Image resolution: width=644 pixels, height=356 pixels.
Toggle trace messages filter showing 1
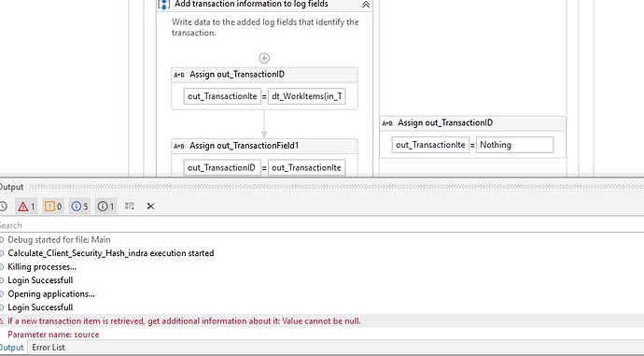(106, 206)
